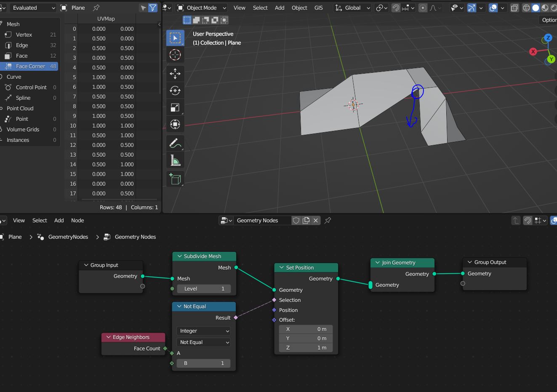The image size is (557, 392).
Task: Click the Add Cube tool
Action: click(x=175, y=179)
